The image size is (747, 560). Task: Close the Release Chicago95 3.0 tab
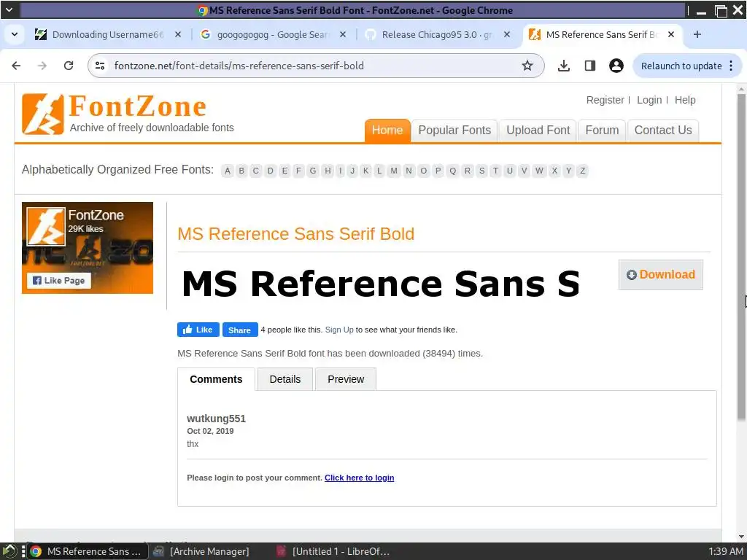pyautogui.click(x=507, y=34)
